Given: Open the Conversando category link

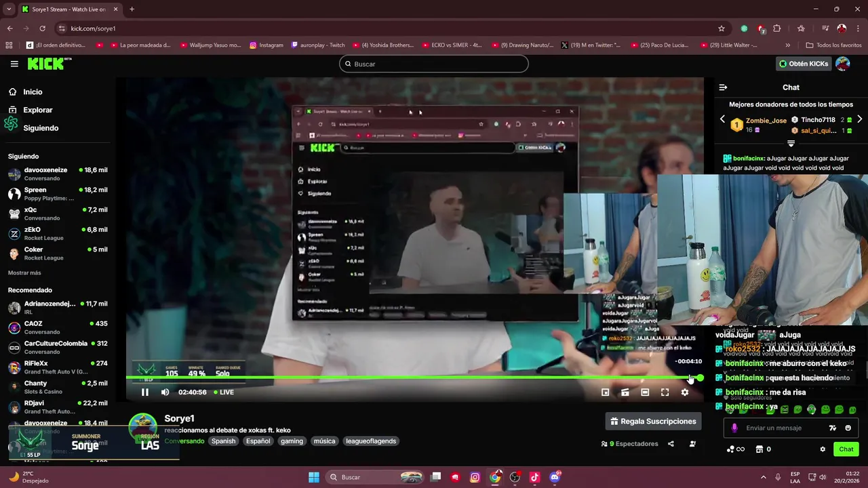Looking at the screenshot, I should [x=184, y=441].
